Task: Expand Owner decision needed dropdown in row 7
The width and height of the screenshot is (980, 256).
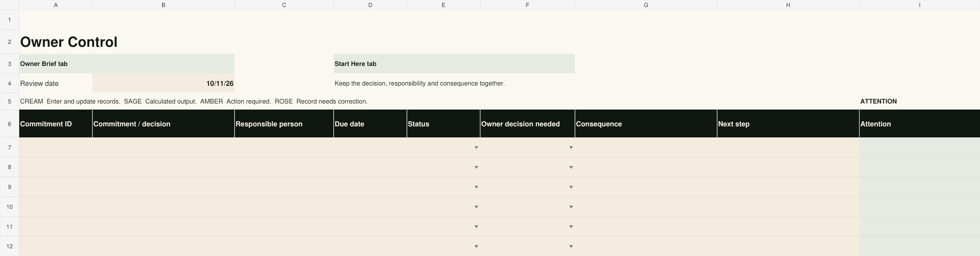Action: pos(571,147)
